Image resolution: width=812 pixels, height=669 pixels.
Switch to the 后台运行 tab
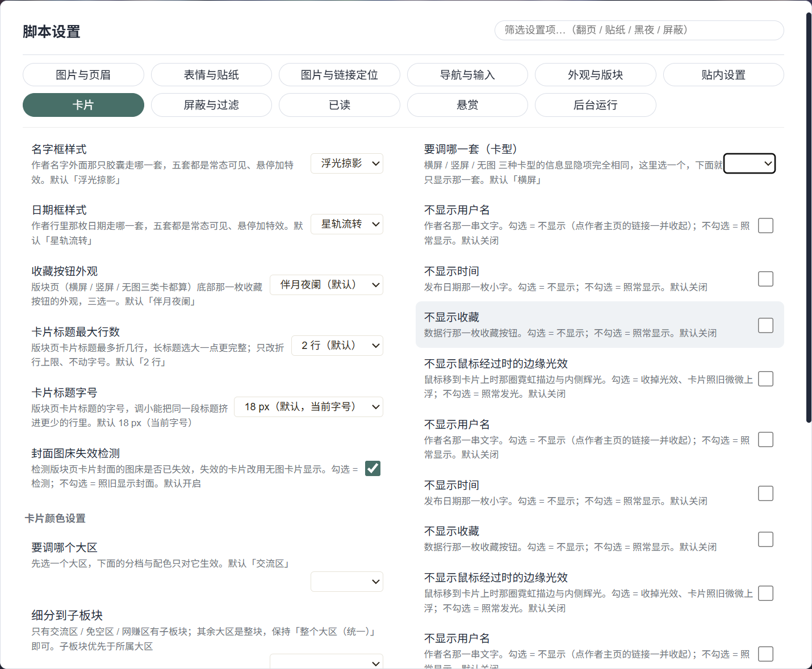pos(596,105)
